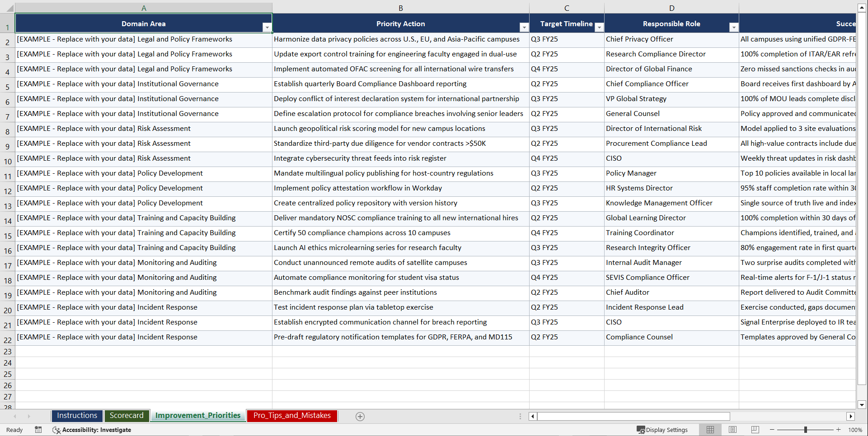This screenshot has width=868, height=436.
Task: Start macro recording from status bar
Action: 38,430
